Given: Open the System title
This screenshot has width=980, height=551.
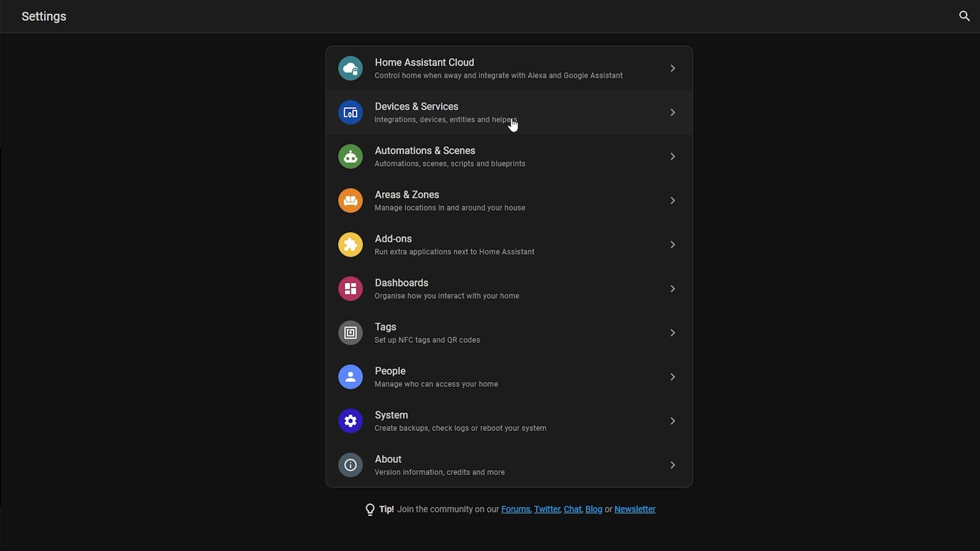Looking at the screenshot, I should coord(391,415).
